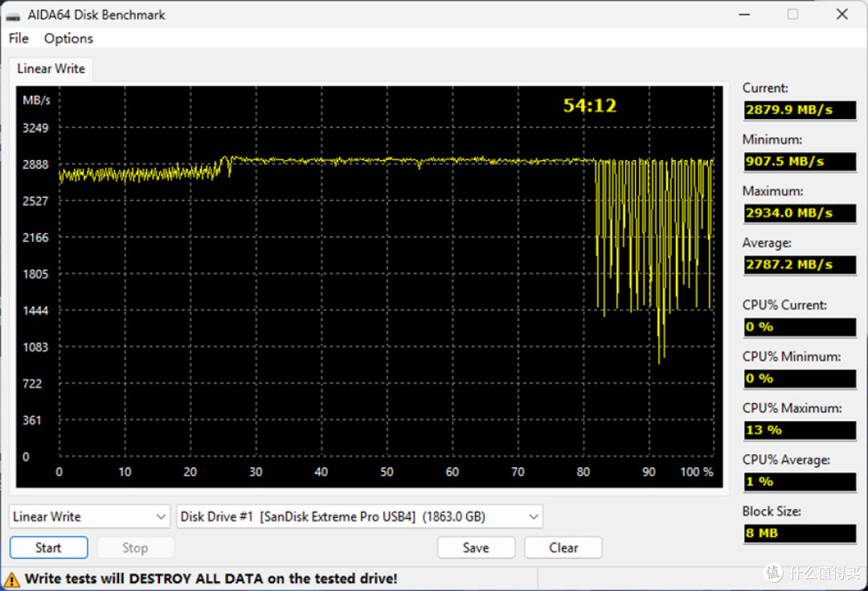This screenshot has width=868, height=591.
Task: Click the 361 label on the Y axis
Action: [x=31, y=421]
